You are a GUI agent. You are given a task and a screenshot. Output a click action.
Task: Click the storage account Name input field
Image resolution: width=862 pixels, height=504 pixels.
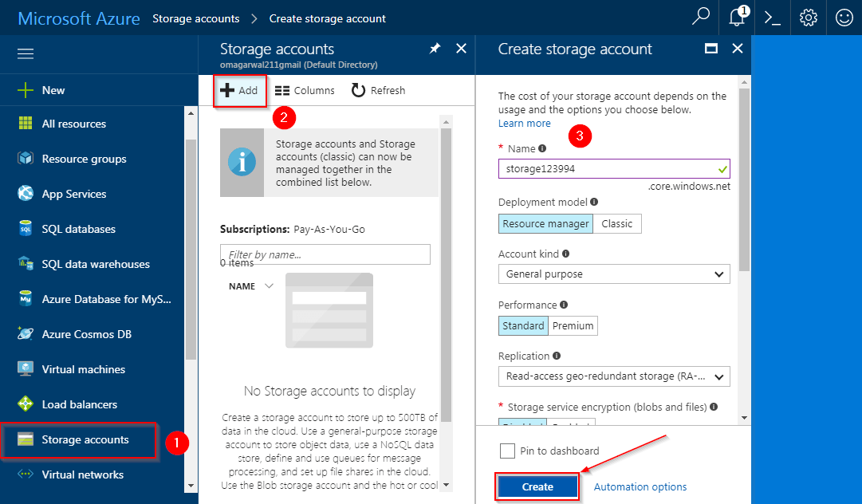point(614,169)
